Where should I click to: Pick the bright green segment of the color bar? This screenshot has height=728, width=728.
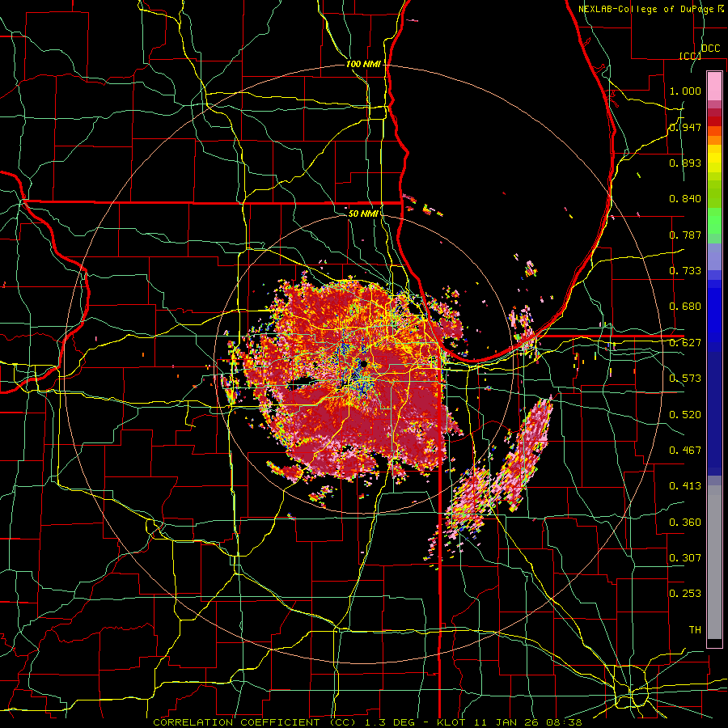pyautogui.click(x=714, y=221)
